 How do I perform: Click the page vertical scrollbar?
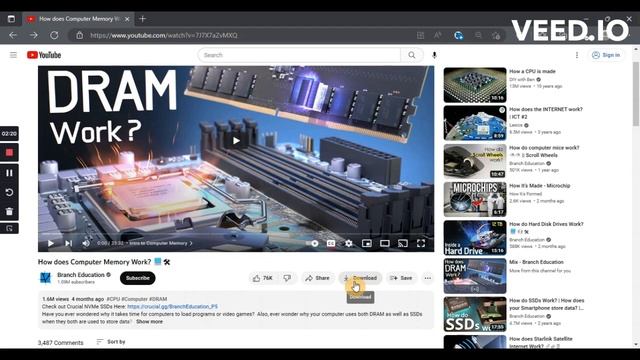636,94
